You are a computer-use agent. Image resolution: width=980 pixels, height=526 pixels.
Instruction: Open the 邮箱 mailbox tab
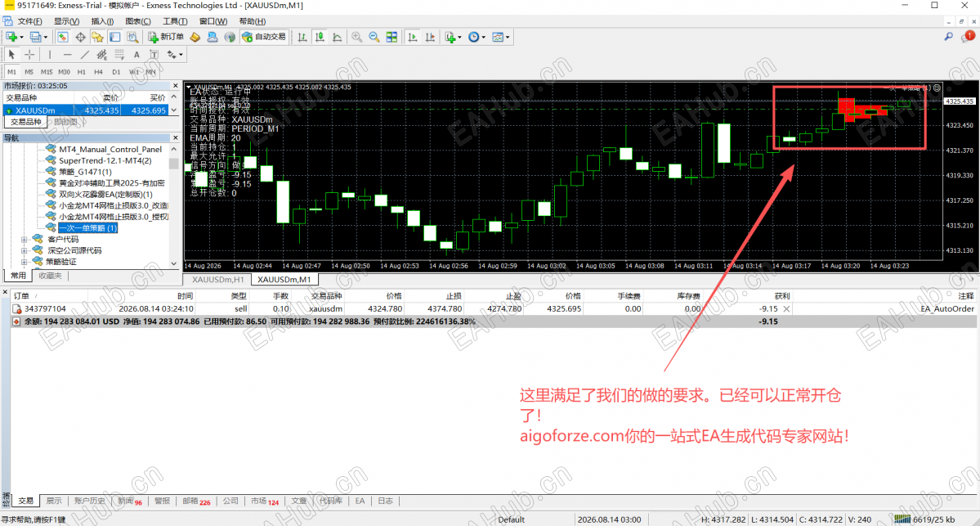(196, 501)
